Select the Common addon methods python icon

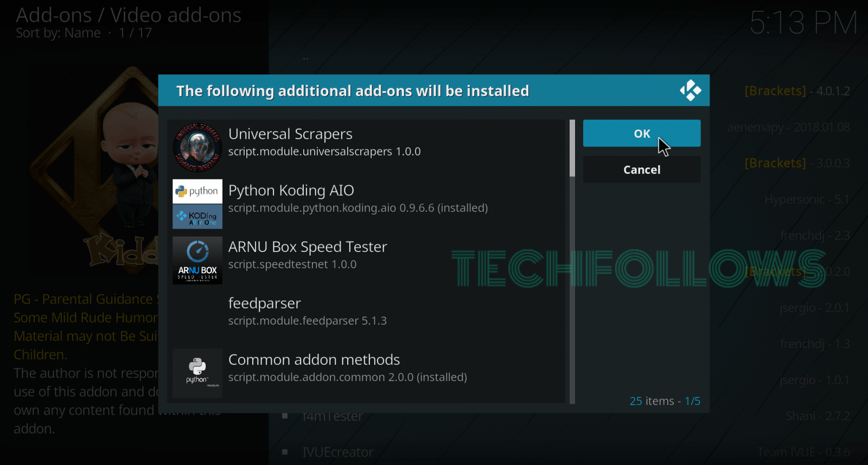[x=197, y=373]
